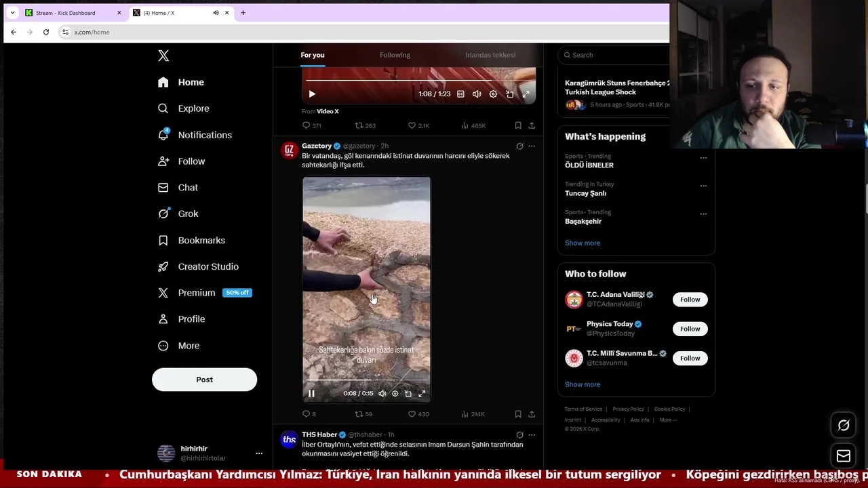
Task: Open account options next to hirhirhir
Action: [x=258, y=453]
